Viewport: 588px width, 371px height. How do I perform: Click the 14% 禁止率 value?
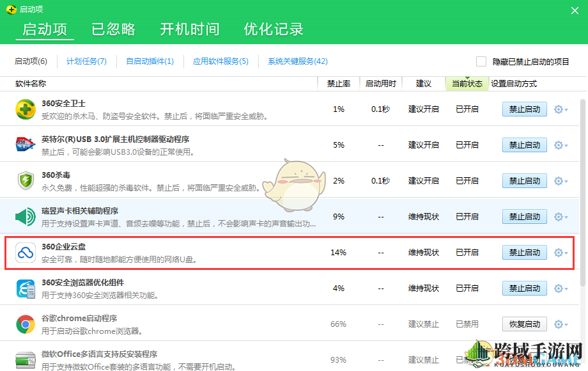(x=338, y=253)
